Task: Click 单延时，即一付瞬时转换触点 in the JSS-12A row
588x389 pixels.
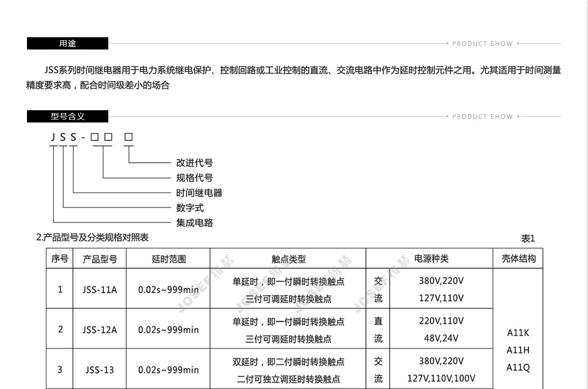Action: point(288,322)
